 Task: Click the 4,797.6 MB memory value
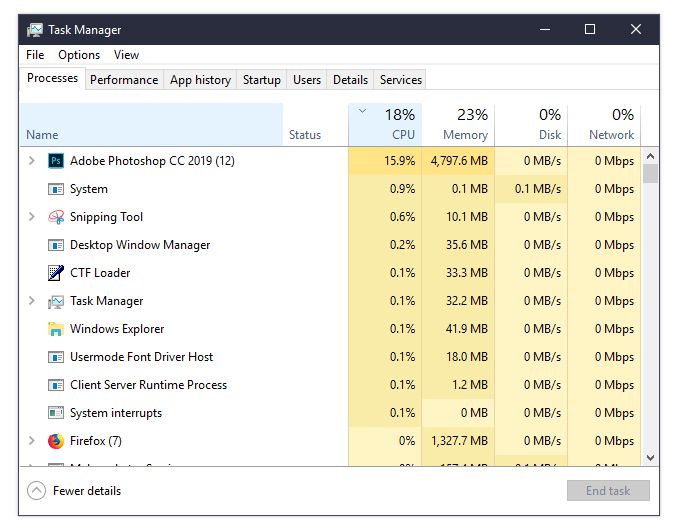[459, 161]
